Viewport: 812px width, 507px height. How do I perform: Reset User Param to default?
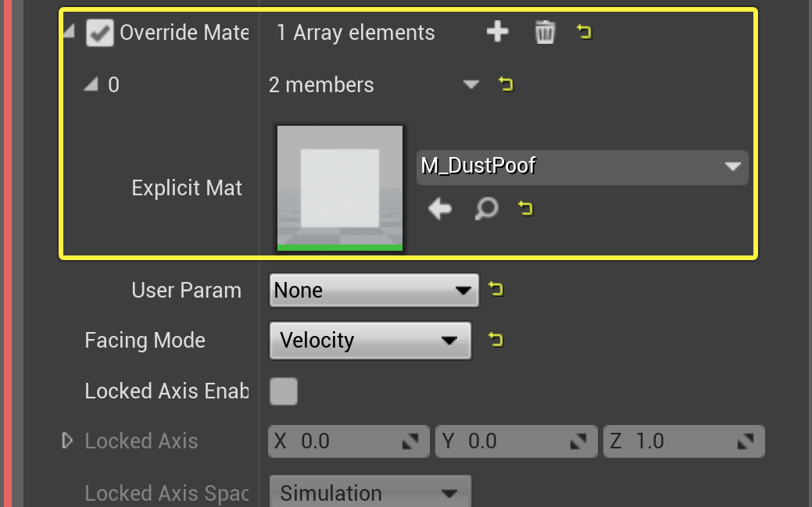click(x=496, y=289)
